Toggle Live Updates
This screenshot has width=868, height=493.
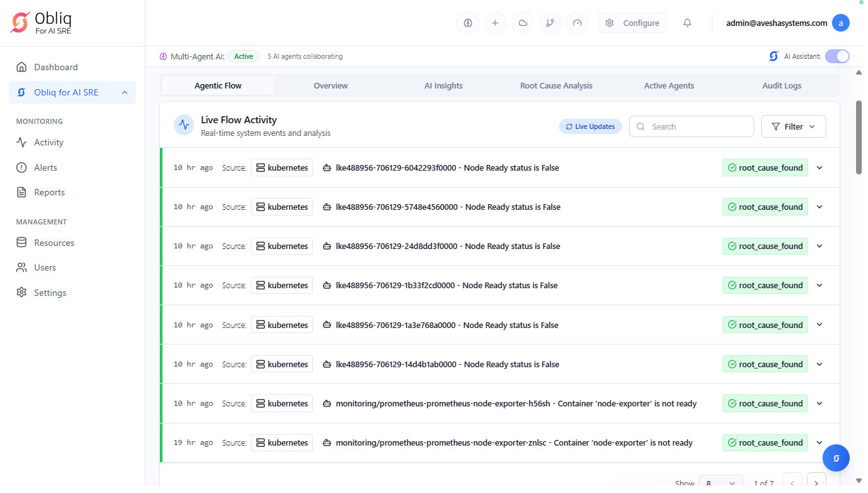[x=590, y=126]
